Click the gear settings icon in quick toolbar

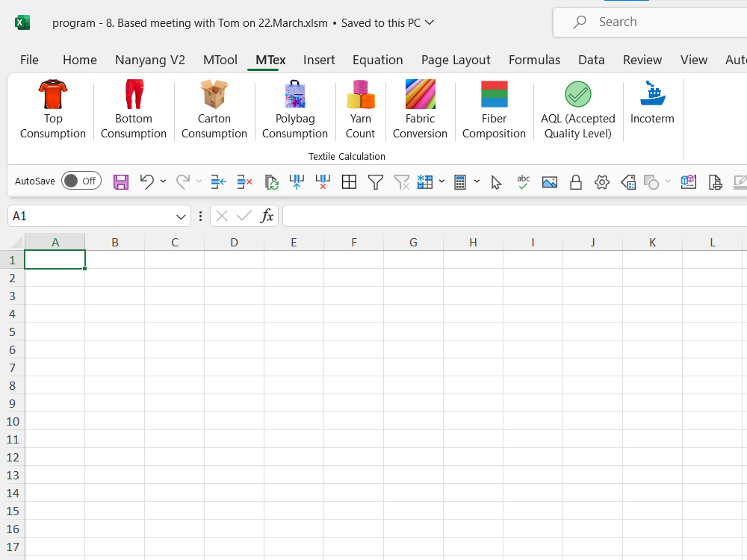coord(602,181)
